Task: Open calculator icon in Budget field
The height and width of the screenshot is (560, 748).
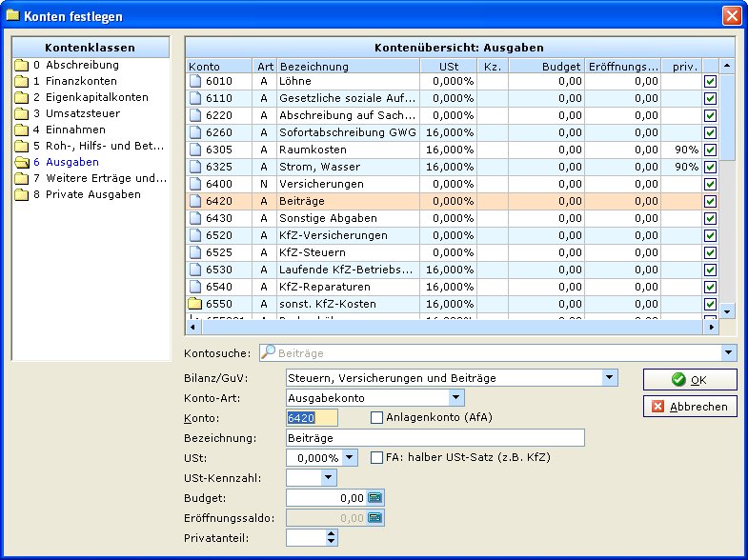Action: click(x=374, y=498)
